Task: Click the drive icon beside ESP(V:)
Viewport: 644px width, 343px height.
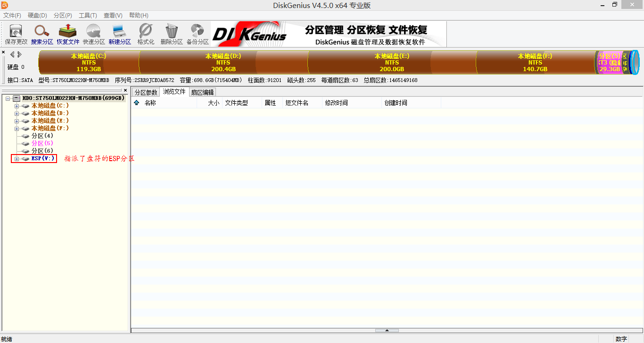Action: (25, 159)
